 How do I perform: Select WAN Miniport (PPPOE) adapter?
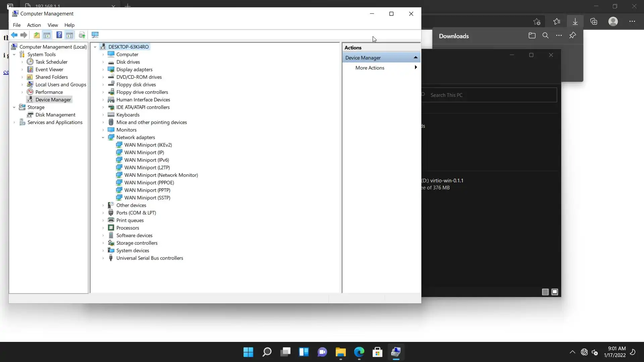149,183
